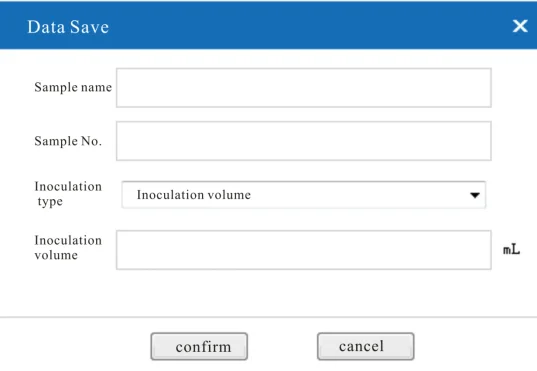The height and width of the screenshot is (371, 537).
Task: Click the gray separator line above the buttons
Action: [268, 317]
